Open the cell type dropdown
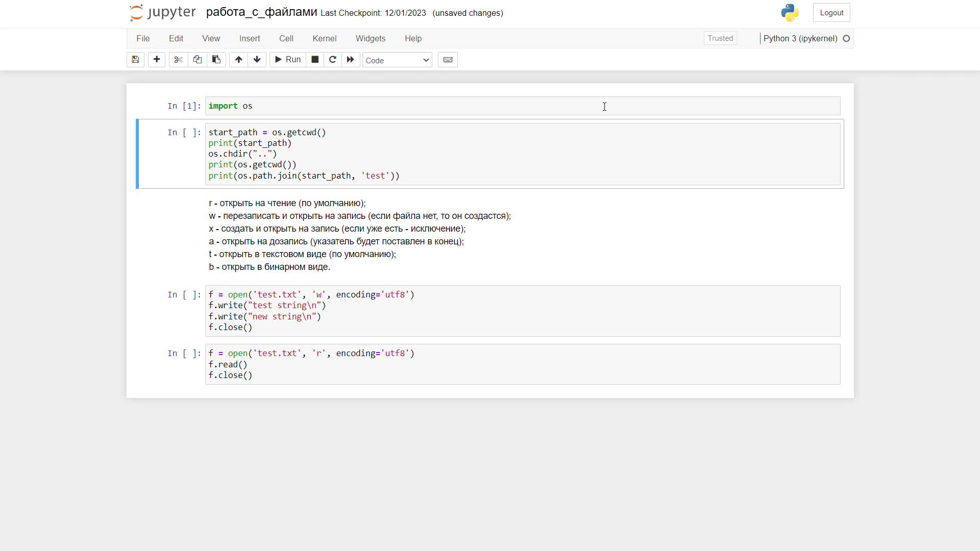 [x=397, y=60]
